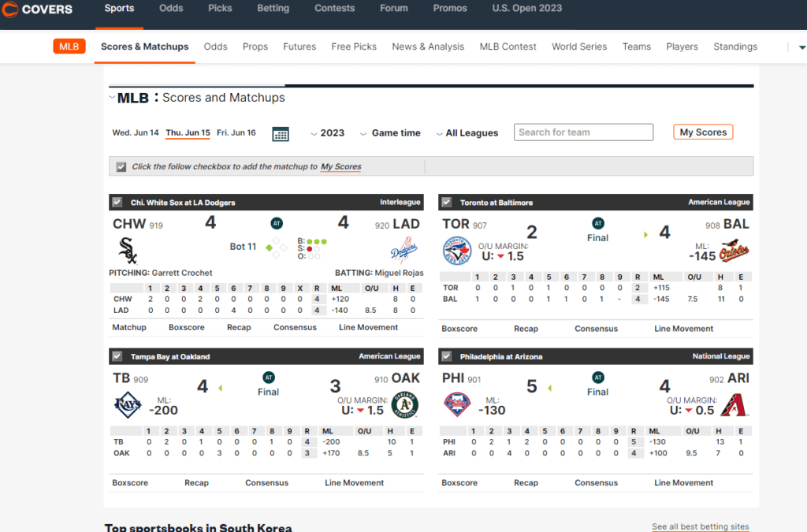Open the Betting top menu
Screen dimensions: 807x532
click(273, 8)
